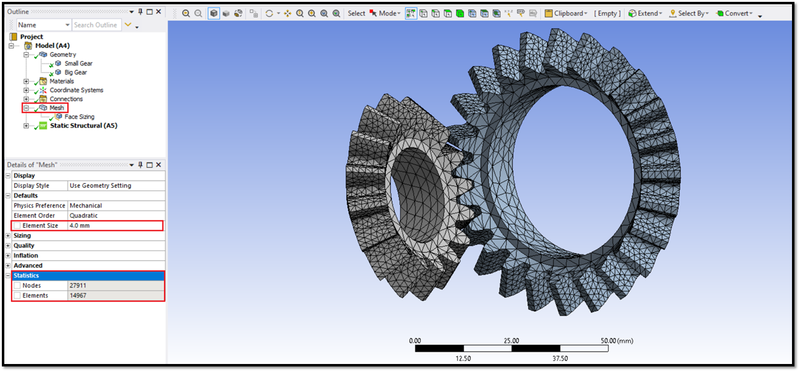The image size is (800, 372).
Task: Select the Face Sizing mesh control
Action: (x=79, y=117)
